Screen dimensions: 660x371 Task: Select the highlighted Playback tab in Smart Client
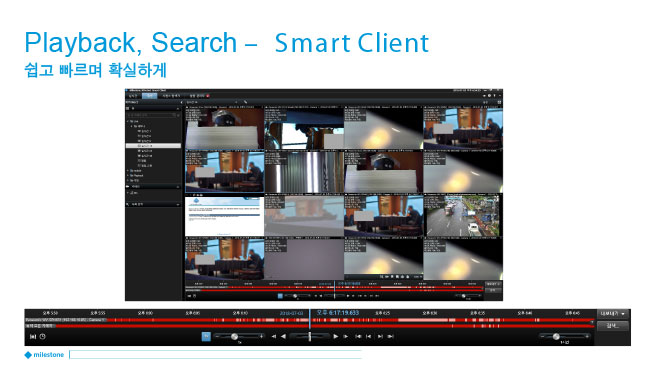point(150,96)
